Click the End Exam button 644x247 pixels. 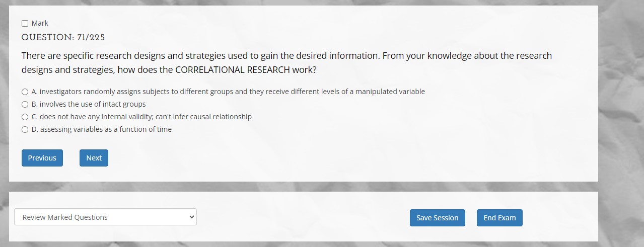[x=499, y=218]
